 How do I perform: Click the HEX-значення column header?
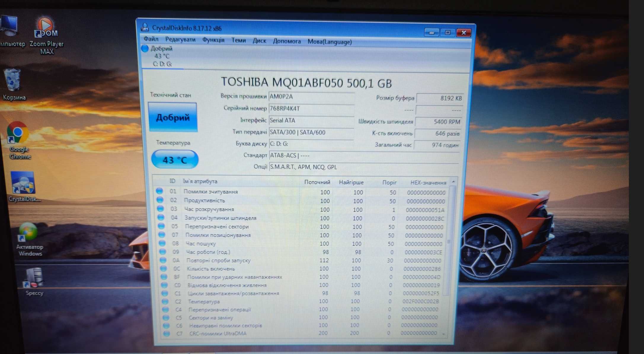tap(428, 183)
